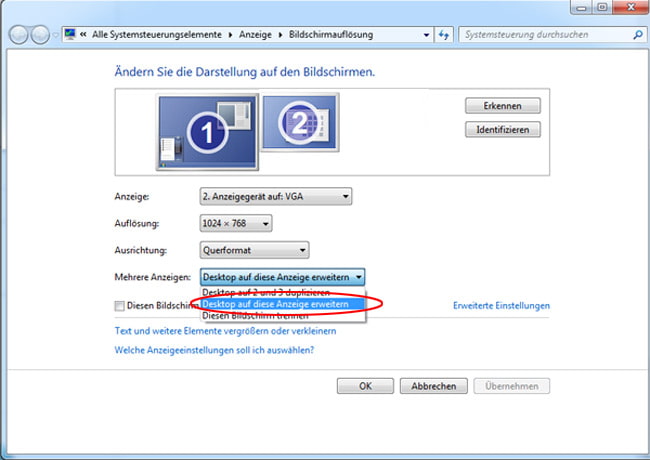Expand the Ausrichtung orientation dropdown
The width and height of the screenshot is (650, 460).
(x=255, y=250)
